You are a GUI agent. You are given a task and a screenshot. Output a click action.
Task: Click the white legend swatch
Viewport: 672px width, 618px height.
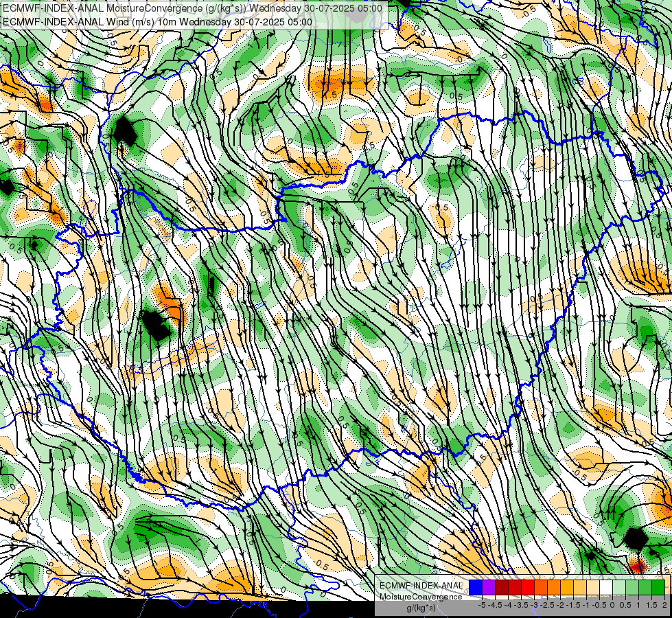[x=606, y=588]
